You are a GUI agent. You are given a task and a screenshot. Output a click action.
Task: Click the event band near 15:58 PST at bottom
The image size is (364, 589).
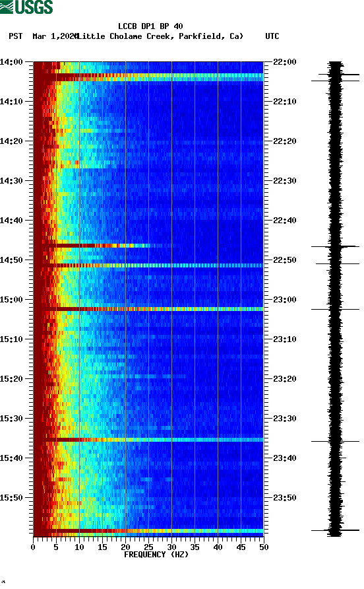[x=148, y=531]
